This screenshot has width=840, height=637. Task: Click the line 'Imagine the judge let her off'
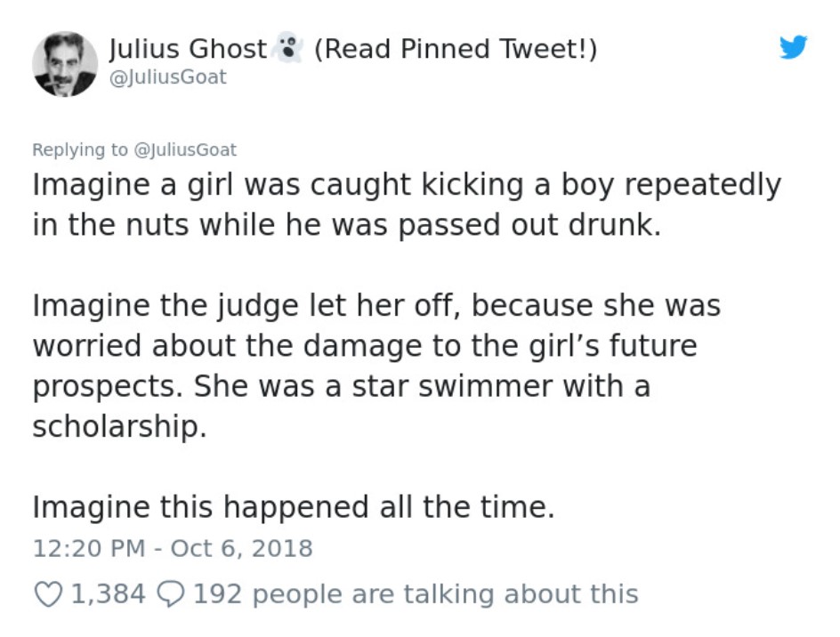point(376,306)
